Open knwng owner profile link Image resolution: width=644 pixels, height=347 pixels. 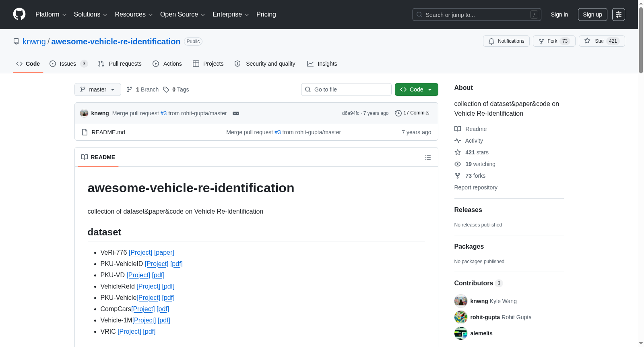click(x=34, y=42)
